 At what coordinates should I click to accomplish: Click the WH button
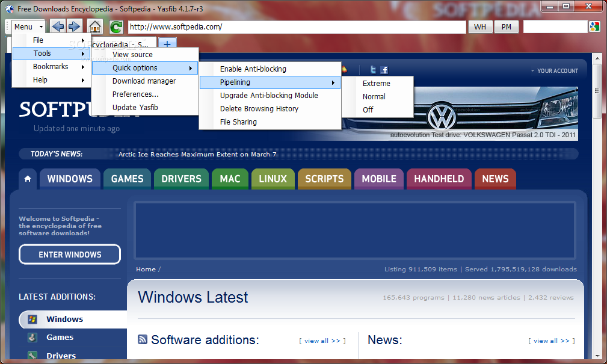click(480, 26)
